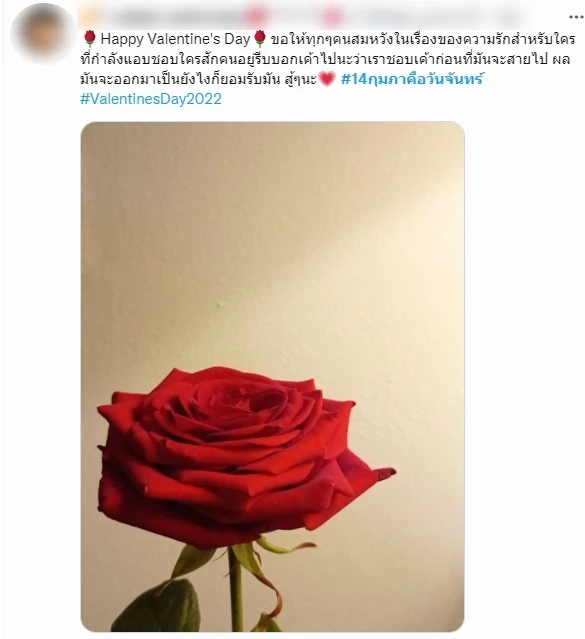585x639 pixels.
Task: Click the rose emoji after "Happy Valentine's Day"
Action: tap(260, 39)
